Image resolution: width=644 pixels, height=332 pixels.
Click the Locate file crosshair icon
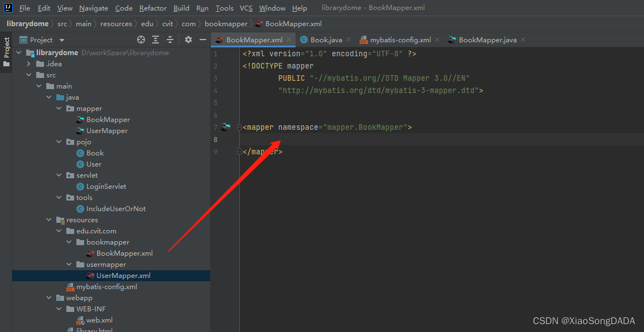pos(141,40)
